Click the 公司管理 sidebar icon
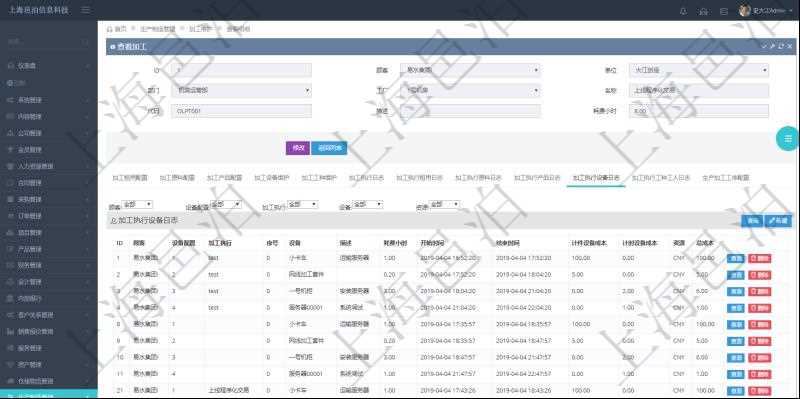This screenshot has width=800, height=399. (11, 133)
